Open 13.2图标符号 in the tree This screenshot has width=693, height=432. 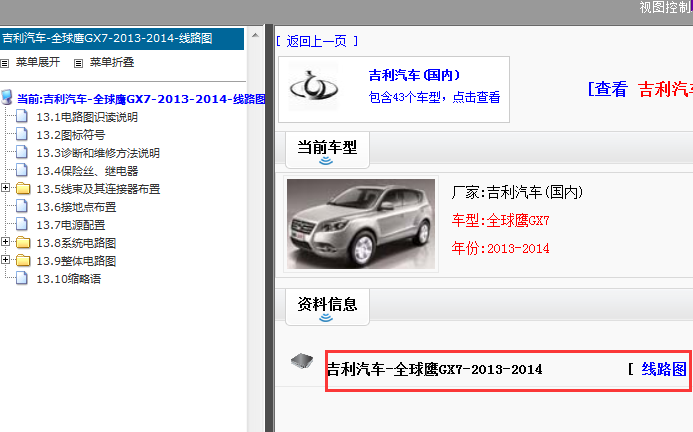tap(71, 135)
